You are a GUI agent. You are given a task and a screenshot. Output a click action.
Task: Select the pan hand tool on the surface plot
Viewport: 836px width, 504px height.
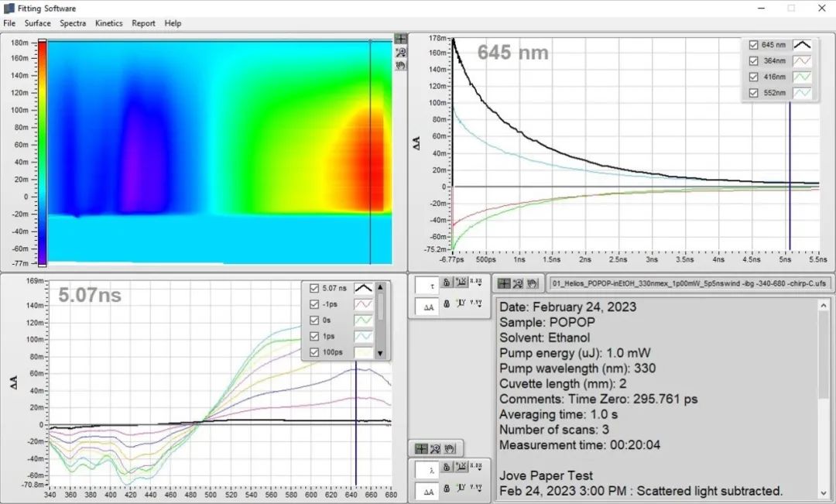400,65
